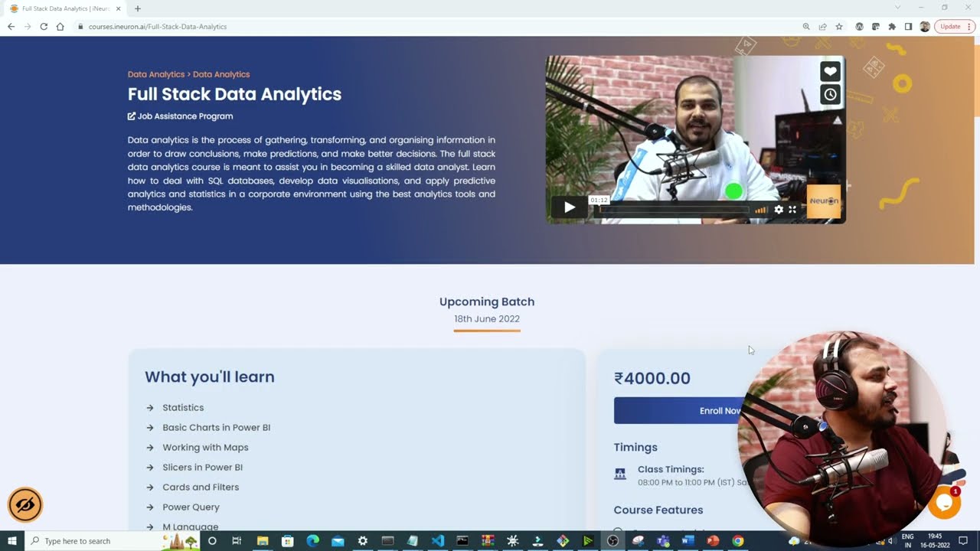Seek in the video progress bar
Screen dimensions: 980x551
coord(674,210)
